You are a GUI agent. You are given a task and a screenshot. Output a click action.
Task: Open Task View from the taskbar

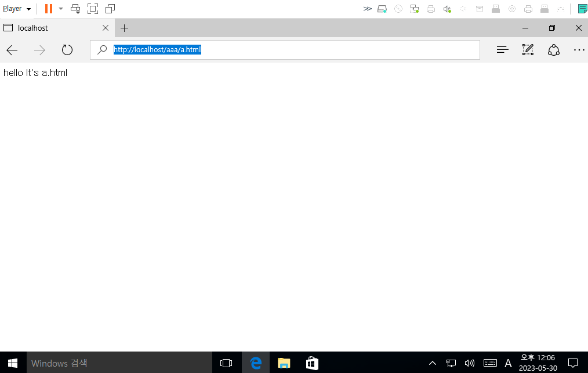226,363
